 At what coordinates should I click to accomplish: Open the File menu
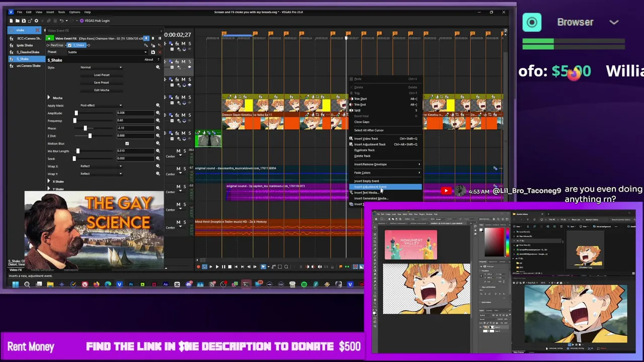coord(20,12)
